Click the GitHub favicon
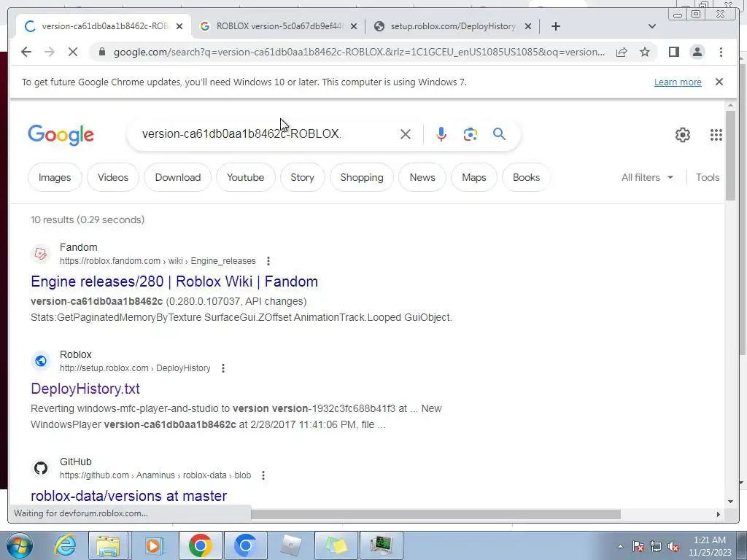The image size is (747, 560). (x=41, y=468)
